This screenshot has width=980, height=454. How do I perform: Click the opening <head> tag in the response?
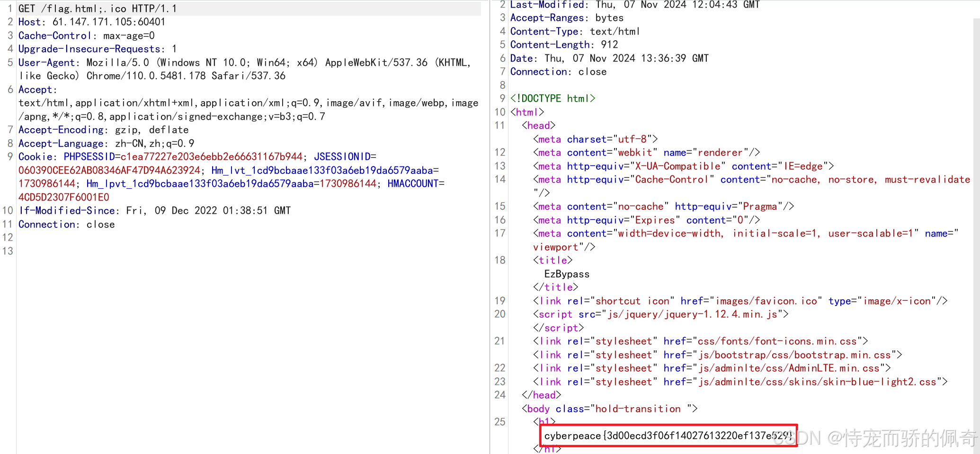pyautogui.click(x=539, y=125)
